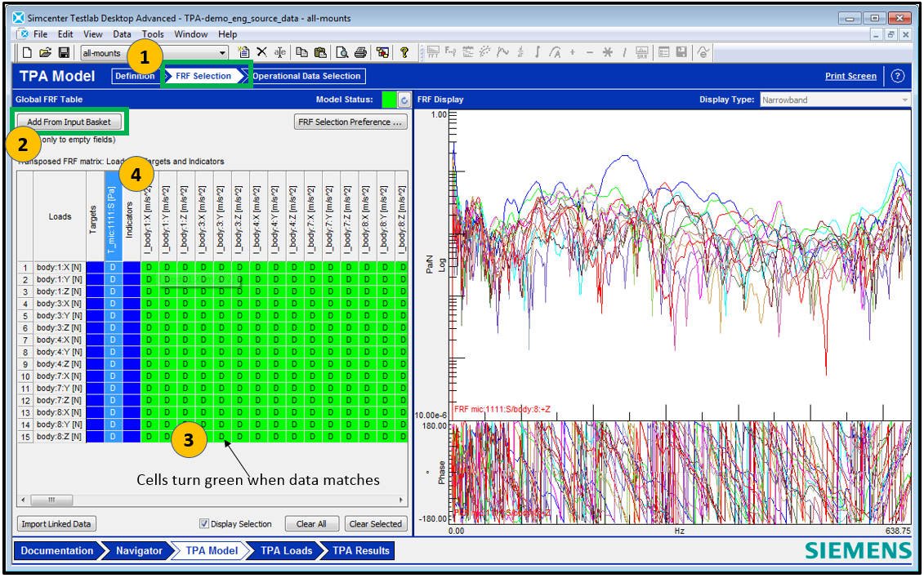Click the FRF table scroll left arrow
Image resolution: width=924 pixels, height=578 pixels.
click(23, 500)
